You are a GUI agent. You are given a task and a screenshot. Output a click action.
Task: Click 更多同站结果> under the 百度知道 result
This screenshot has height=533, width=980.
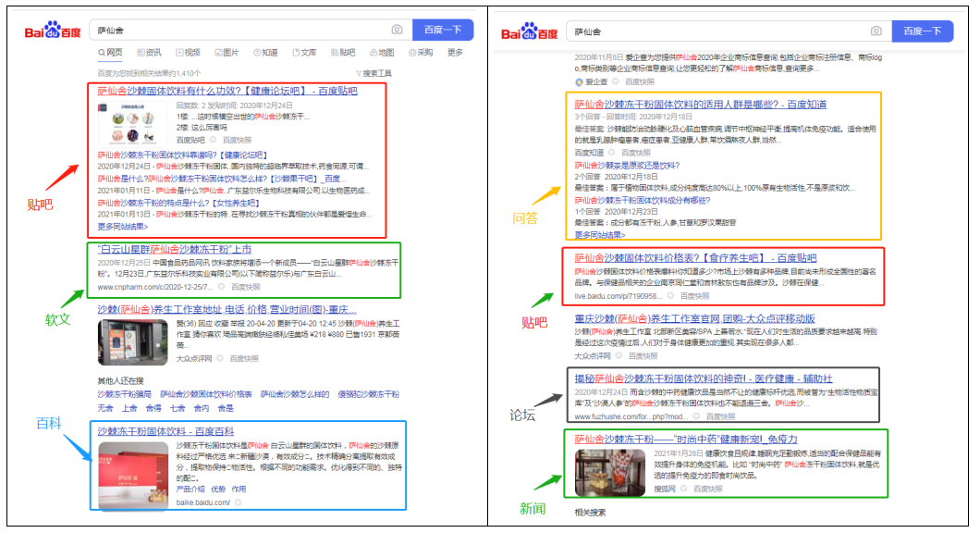[x=600, y=235]
